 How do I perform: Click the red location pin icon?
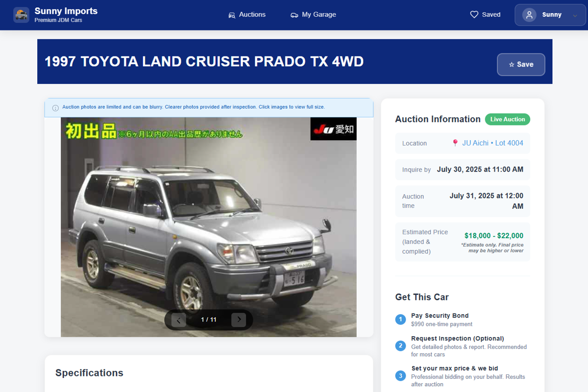tap(455, 143)
